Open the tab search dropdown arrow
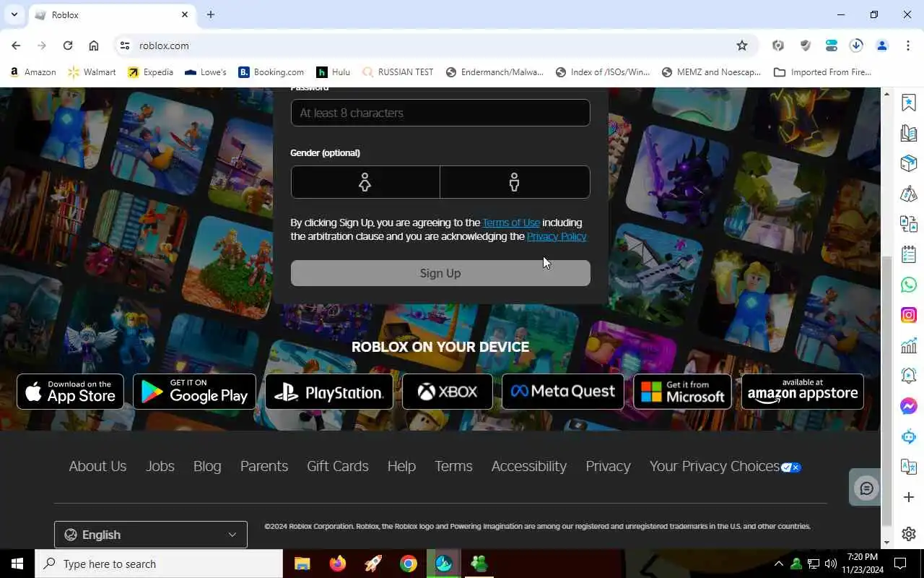Image resolution: width=924 pixels, height=578 pixels. tap(14, 14)
